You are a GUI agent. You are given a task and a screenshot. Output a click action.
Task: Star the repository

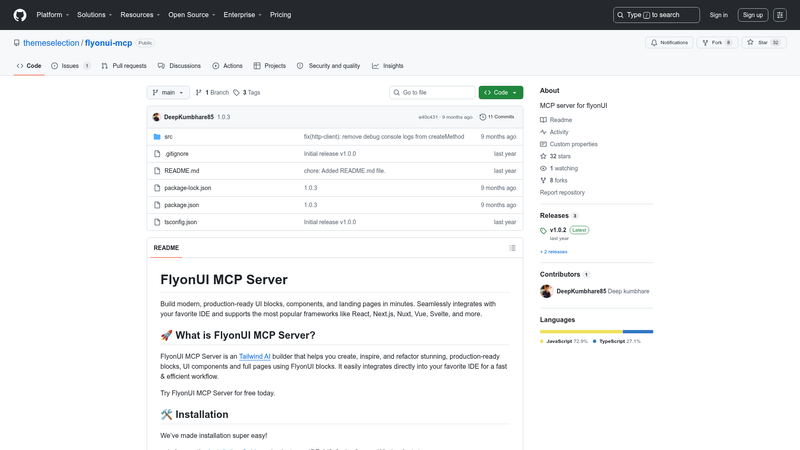pyautogui.click(x=764, y=42)
